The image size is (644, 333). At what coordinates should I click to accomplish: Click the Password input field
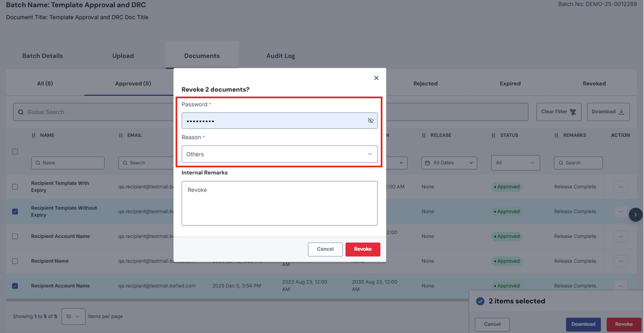pos(280,121)
